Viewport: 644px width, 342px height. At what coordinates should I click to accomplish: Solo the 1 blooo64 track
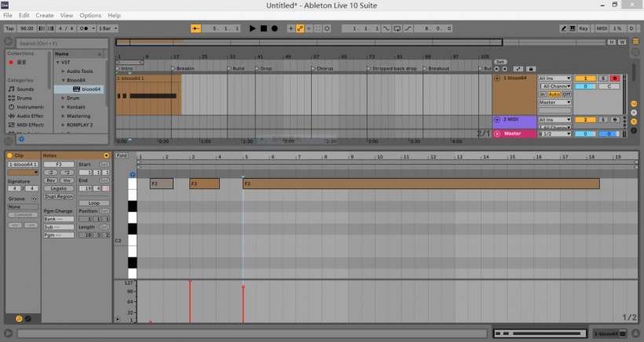(603, 78)
